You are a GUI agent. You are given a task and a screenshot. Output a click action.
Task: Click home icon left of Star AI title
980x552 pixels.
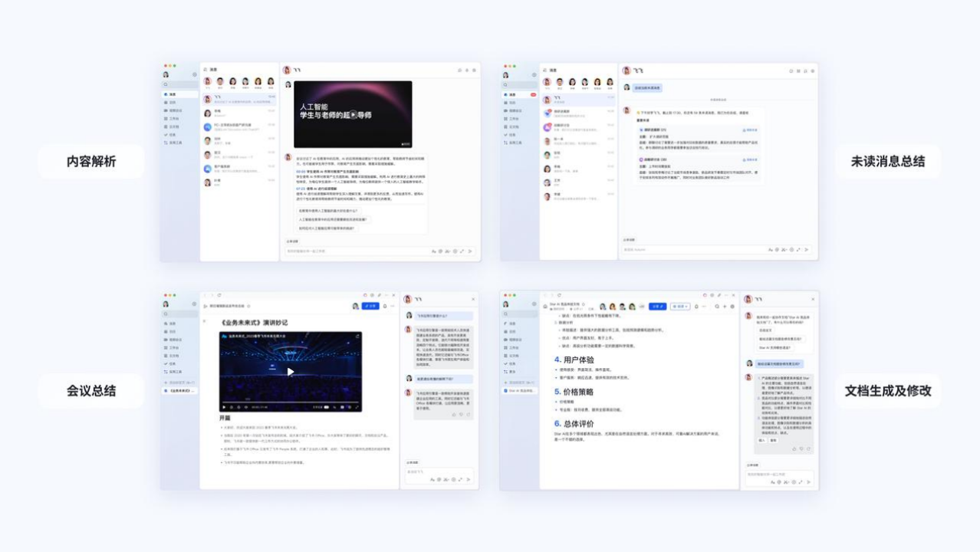click(x=545, y=306)
